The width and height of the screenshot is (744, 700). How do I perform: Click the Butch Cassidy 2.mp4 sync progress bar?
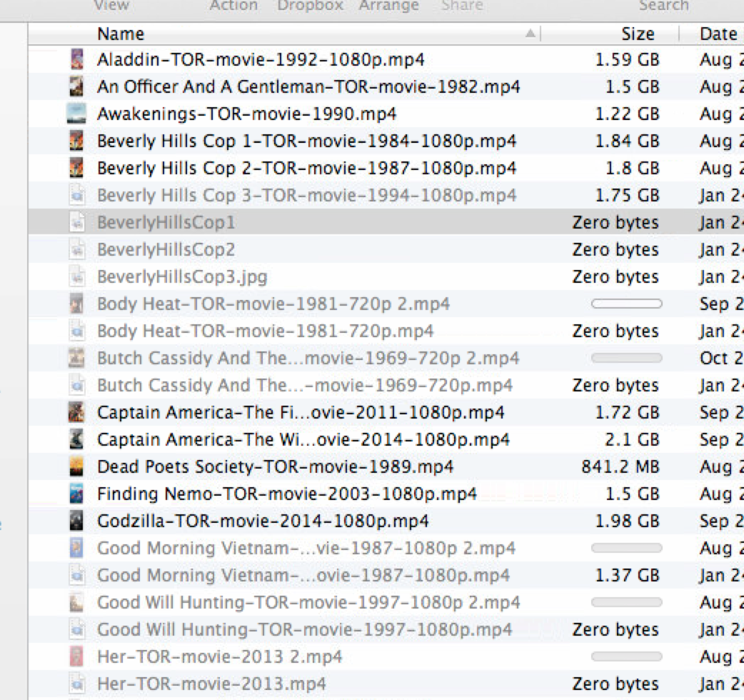(x=626, y=358)
